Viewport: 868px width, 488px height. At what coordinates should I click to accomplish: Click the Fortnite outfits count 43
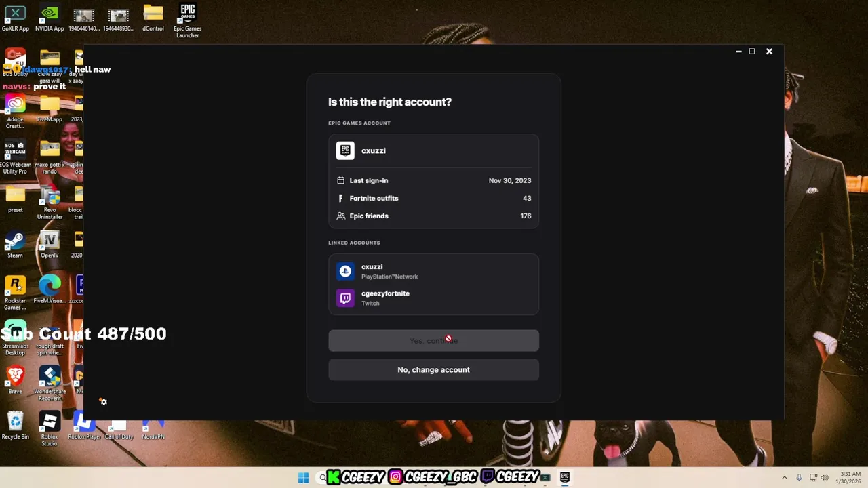pos(527,198)
